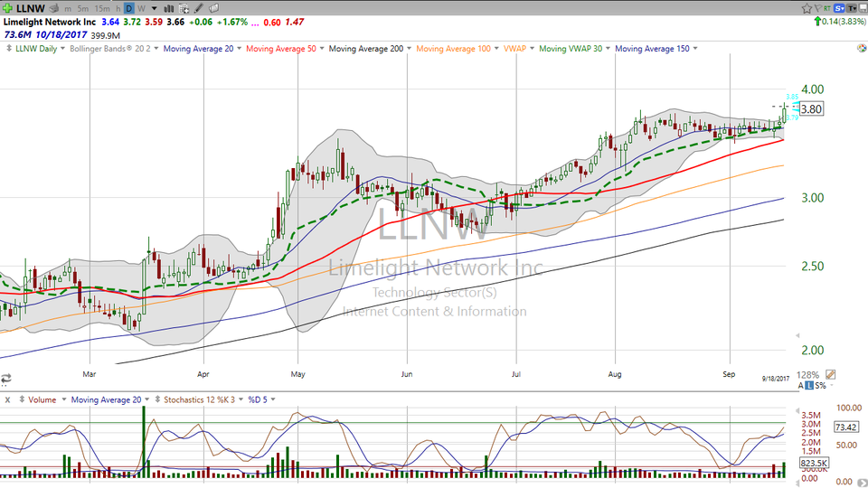Select the Weekly 'W' timeframe
The height and width of the screenshot is (488, 868).
click(142, 9)
